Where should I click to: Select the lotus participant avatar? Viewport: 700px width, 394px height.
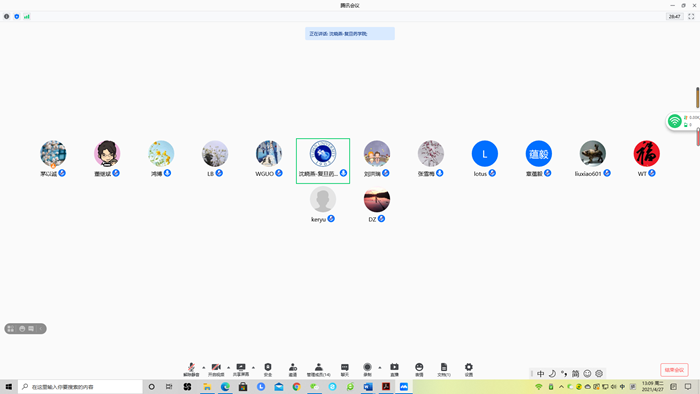[484, 153]
